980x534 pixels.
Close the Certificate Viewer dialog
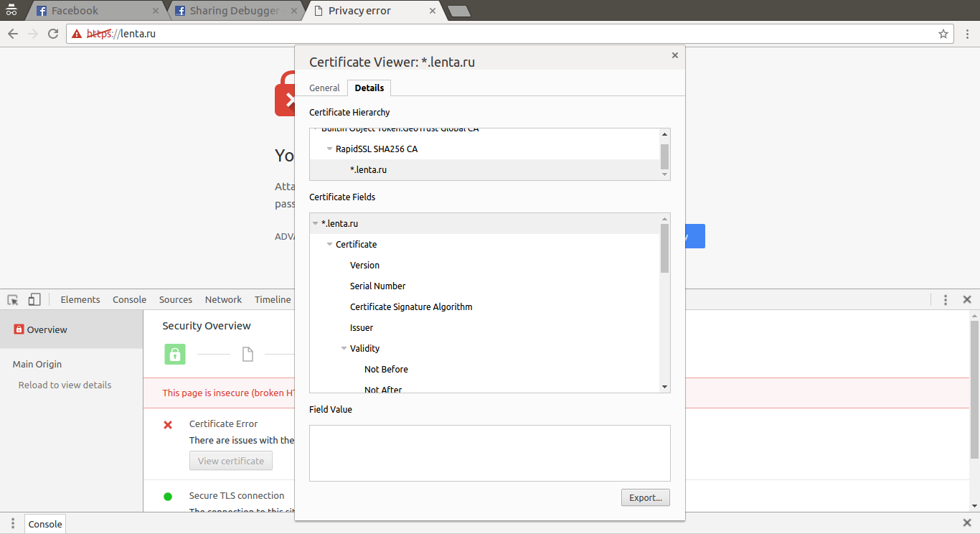pyautogui.click(x=674, y=55)
